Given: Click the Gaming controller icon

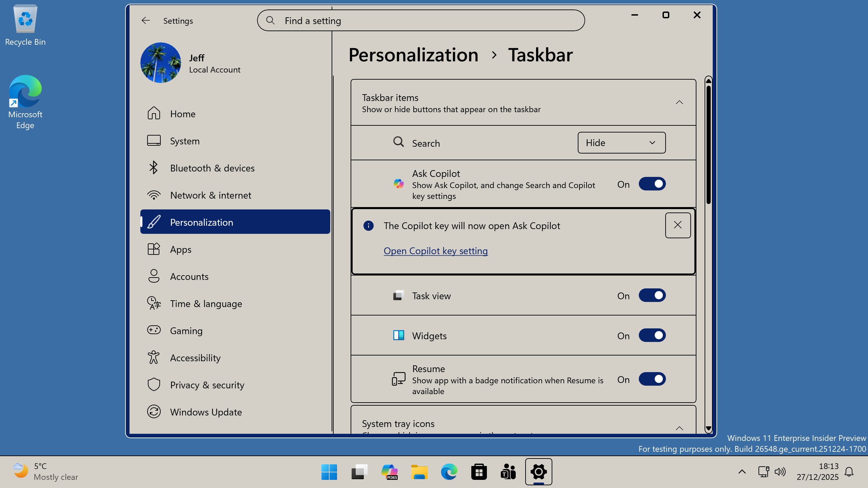Looking at the screenshot, I should tap(154, 330).
